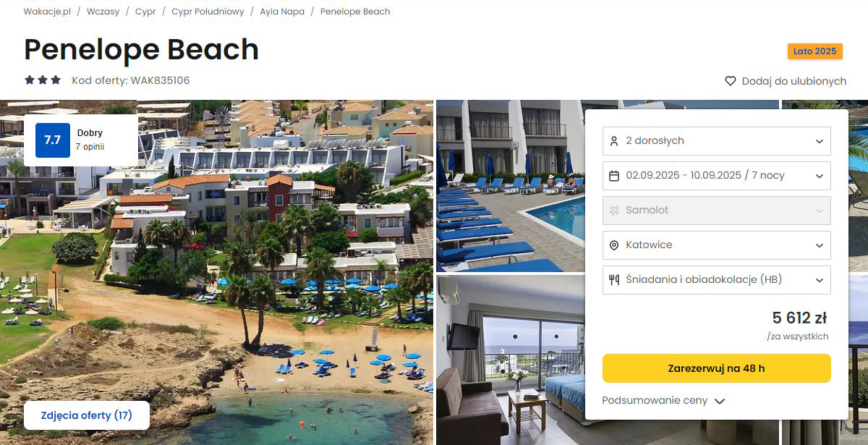Click the 7.7 rating score badge
This screenshot has width=868, height=445.
pyautogui.click(x=52, y=140)
